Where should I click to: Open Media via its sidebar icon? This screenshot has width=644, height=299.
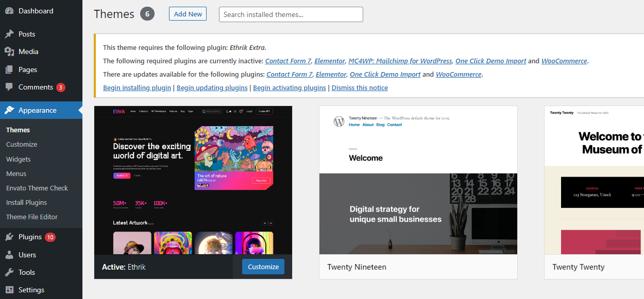pos(9,51)
